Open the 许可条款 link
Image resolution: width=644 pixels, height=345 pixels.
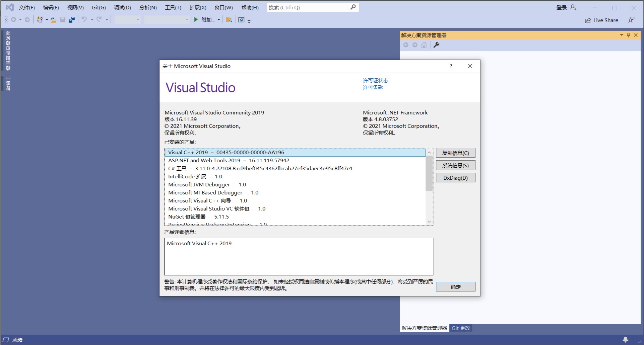click(x=373, y=87)
